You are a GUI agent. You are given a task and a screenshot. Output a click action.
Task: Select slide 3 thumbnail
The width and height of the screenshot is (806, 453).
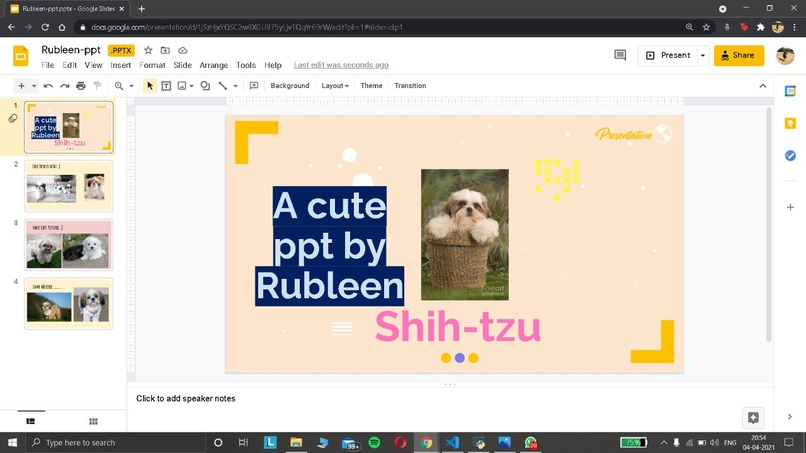69,244
